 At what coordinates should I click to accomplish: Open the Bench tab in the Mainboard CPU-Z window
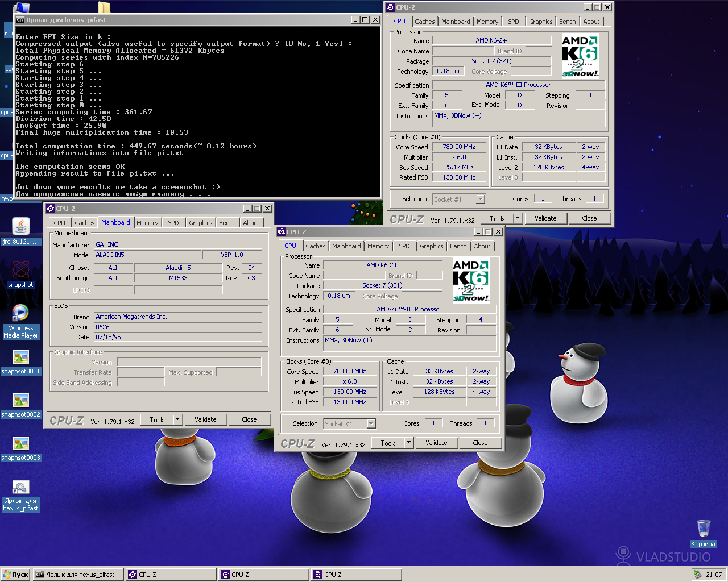tap(227, 223)
